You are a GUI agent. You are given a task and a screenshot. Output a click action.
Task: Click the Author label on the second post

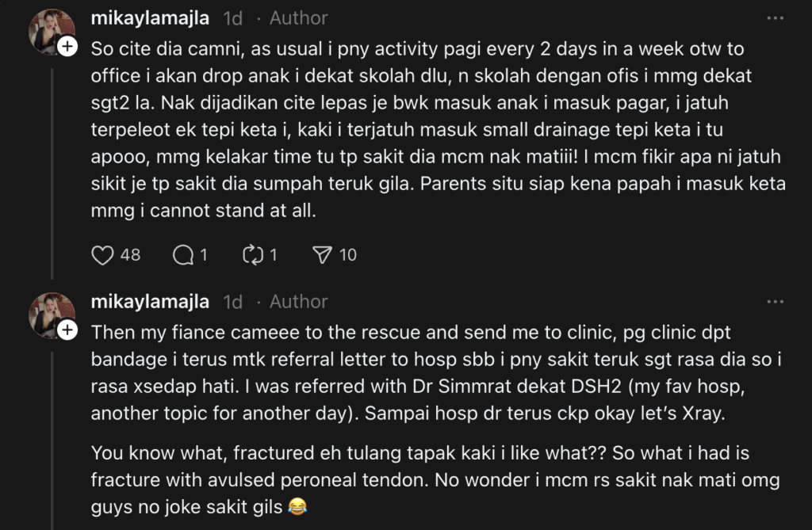[x=298, y=301]
